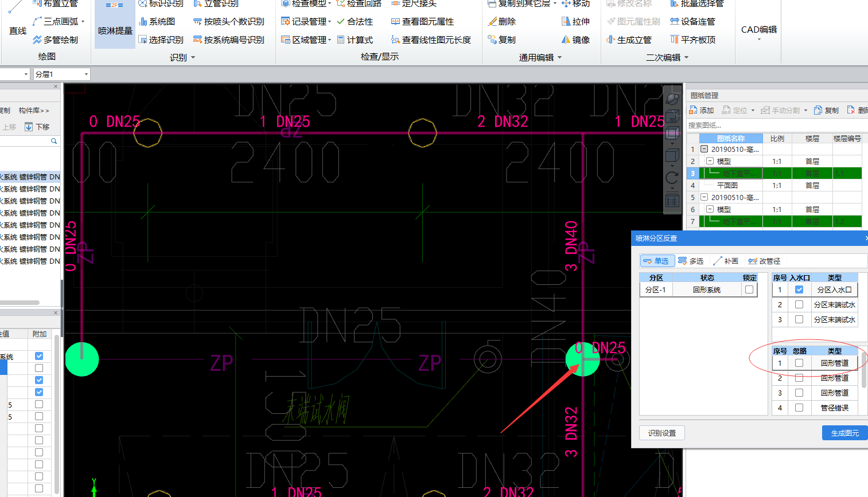The width and height of the screenshot is (868, 497).
Task: Select the 复制 copy tool in ribbon
Action: [x=501, y=40]
